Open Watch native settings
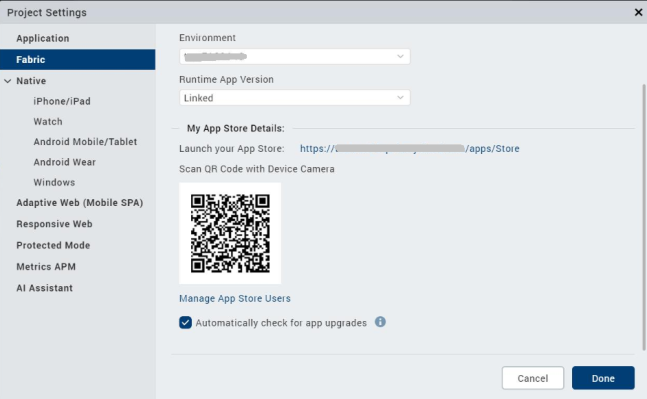This screenshot has width=647, height=399. pos(48,122)
